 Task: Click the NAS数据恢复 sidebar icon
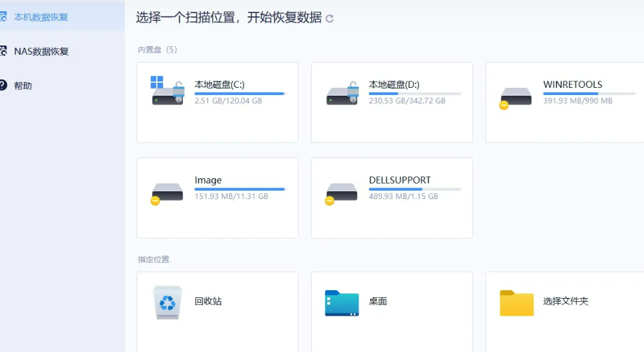(3, 51)
